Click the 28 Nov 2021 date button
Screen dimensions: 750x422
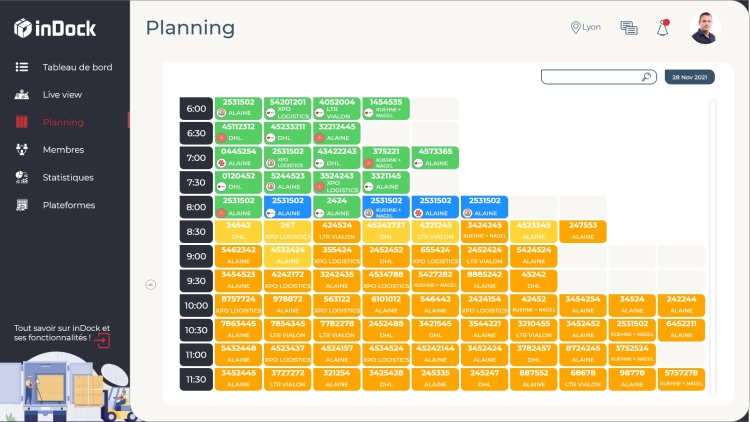coord(689,76)
